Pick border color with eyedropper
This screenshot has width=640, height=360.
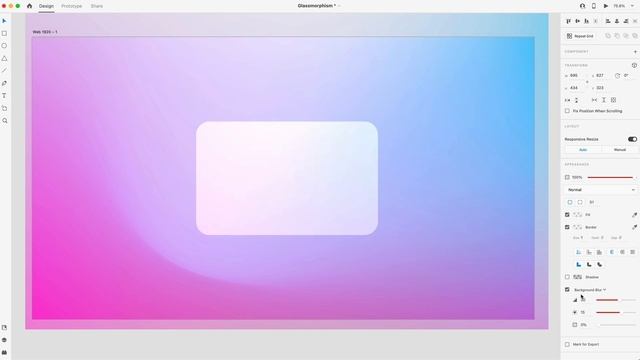(x=634, y=227)
